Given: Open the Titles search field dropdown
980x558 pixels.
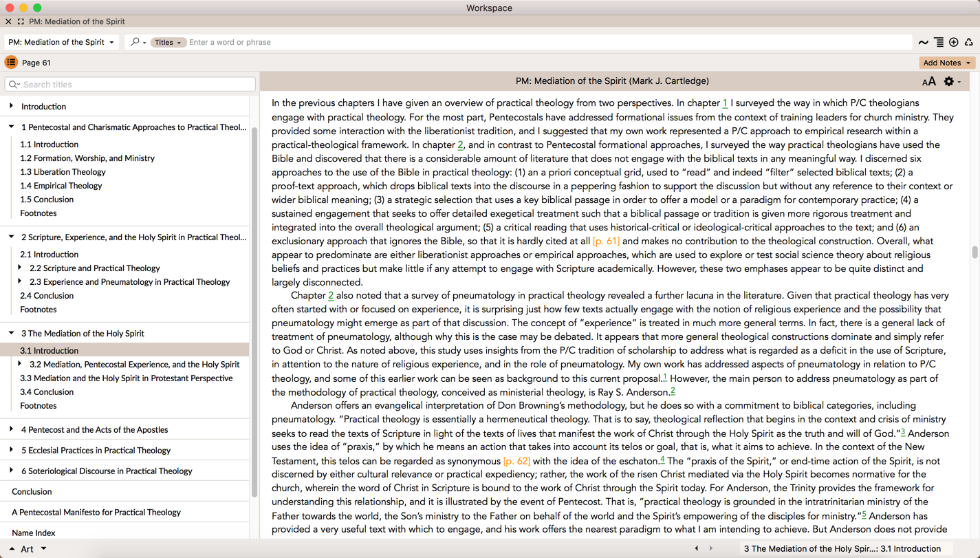Looking at the screenshot, I should tap(168, 42).
